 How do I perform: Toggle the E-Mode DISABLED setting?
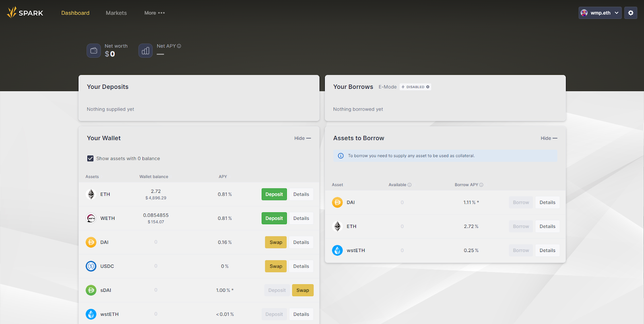[415, 87]
